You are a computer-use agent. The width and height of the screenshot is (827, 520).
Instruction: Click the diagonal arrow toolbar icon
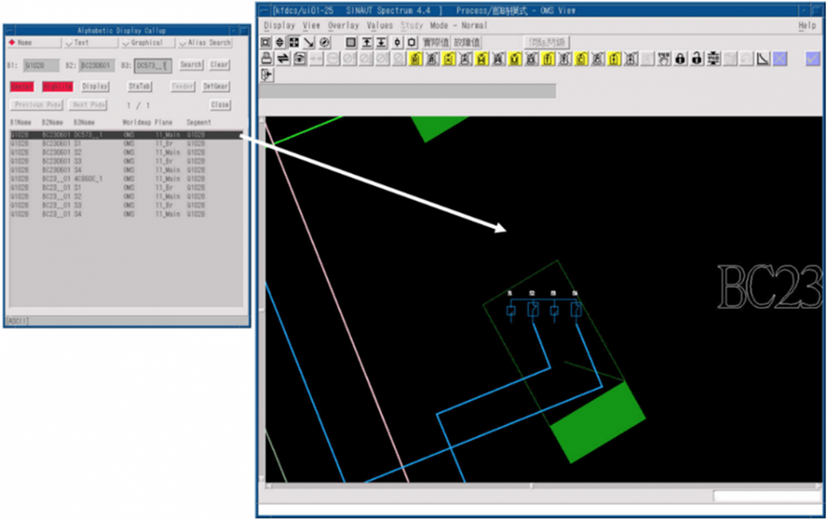[x=309, y=42]
